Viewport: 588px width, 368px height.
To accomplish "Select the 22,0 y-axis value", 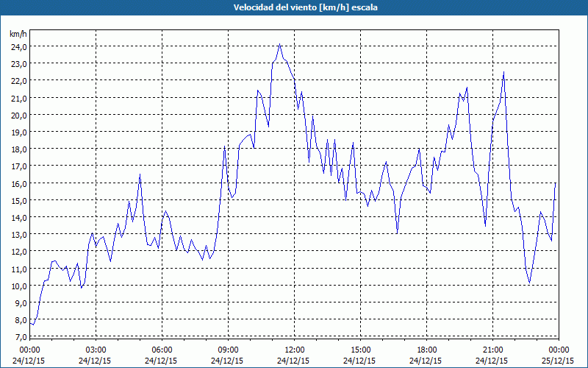I will pos(19,81).
